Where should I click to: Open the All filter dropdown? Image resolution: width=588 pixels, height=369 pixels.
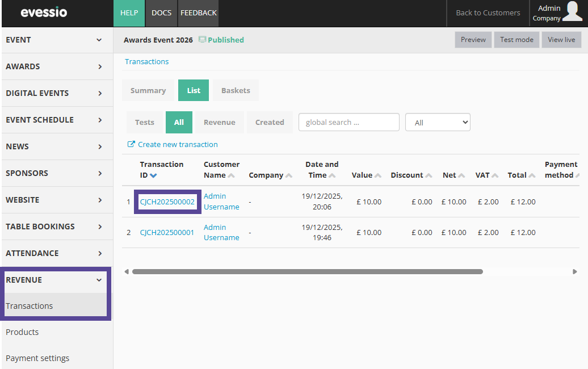[x=438, y=122]
